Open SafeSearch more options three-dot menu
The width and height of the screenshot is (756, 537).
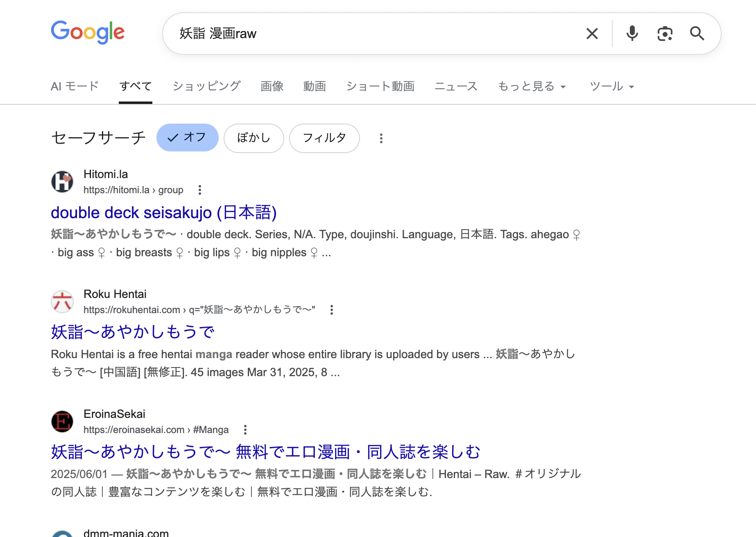click(x=381, y=138)
